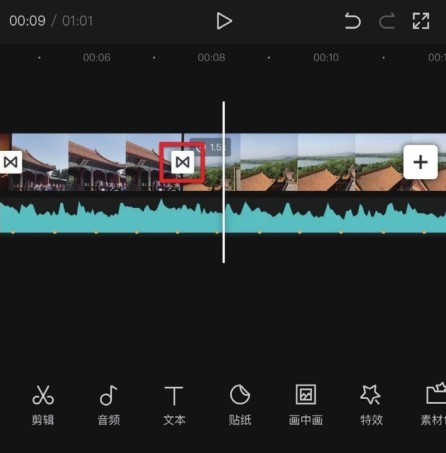Tap the red-highlighted transition button between clips
Viewport: 446px width, 453px height.
182,162
